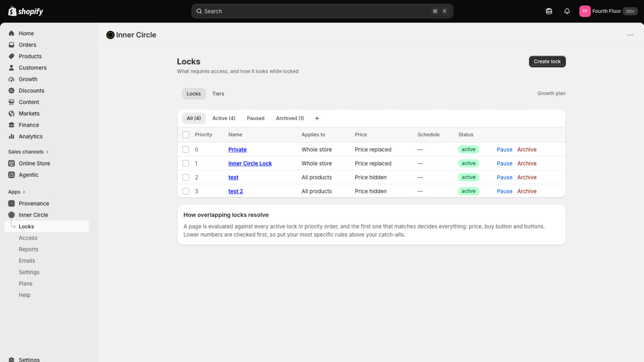Click the Locks sidebar item
The image size is (644, 362).
(x=47, y=226)
